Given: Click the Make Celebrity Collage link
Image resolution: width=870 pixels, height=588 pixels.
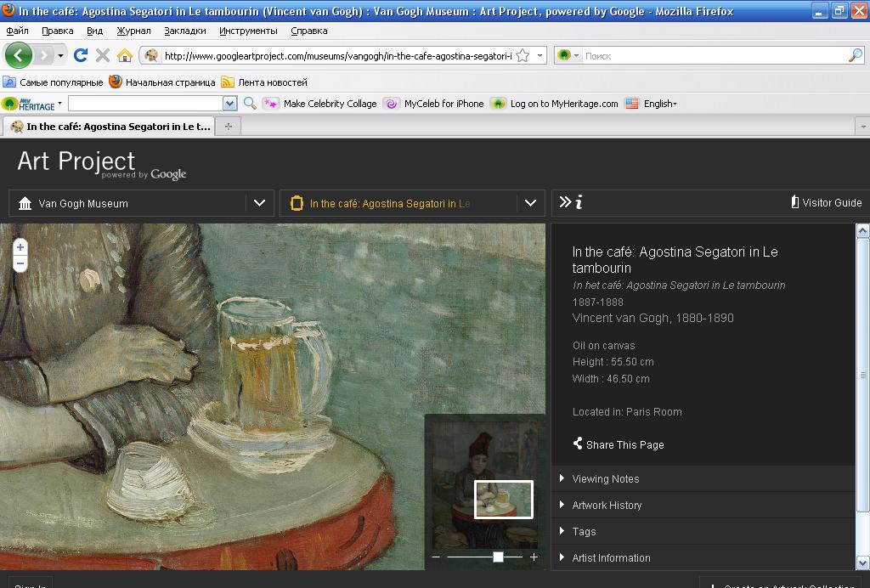Looking at the screenshot, I should click(x=330, y=104).
